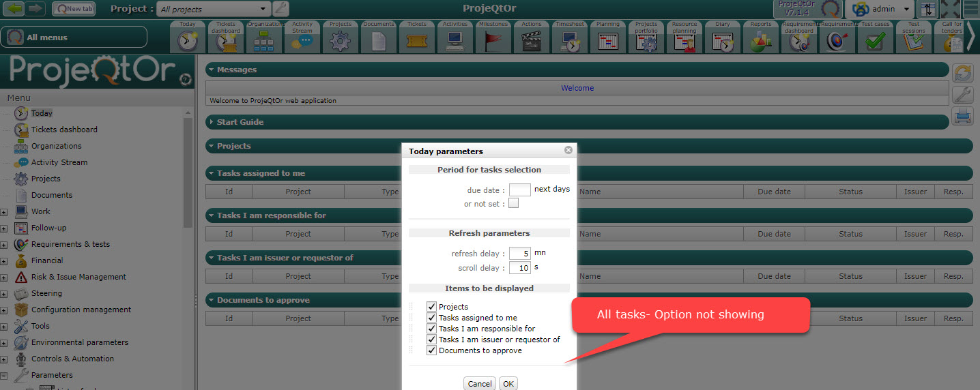Click the refresh delay input field
The image size is (980, 390).
coord(520,254)
